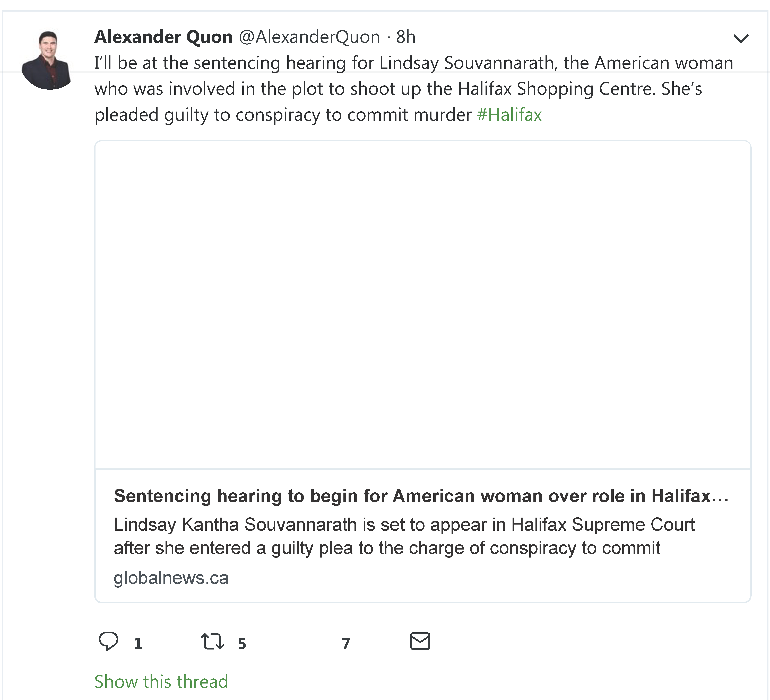770x700 pixels.
Task: Click the blank article preview image area
Action: pyautogui.click(x=422, y=305)
